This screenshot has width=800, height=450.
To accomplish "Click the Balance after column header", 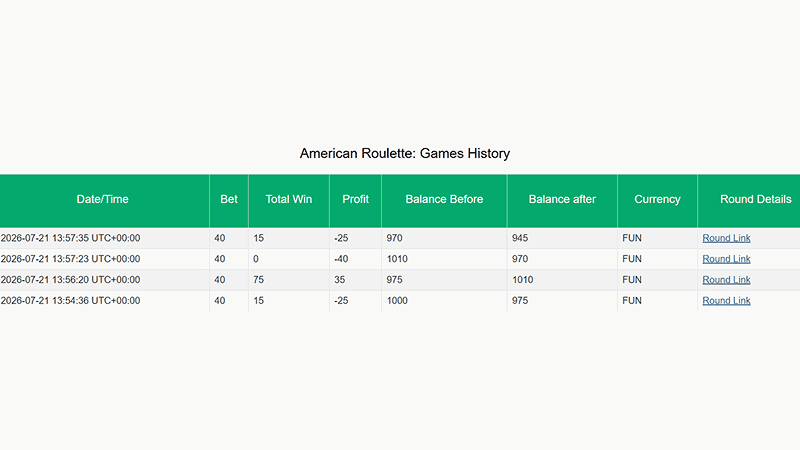I will click(562, 199).
